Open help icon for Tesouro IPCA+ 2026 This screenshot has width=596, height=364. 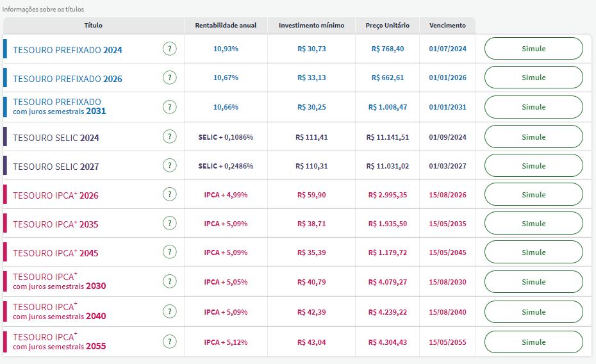click(x=170, y=194)
